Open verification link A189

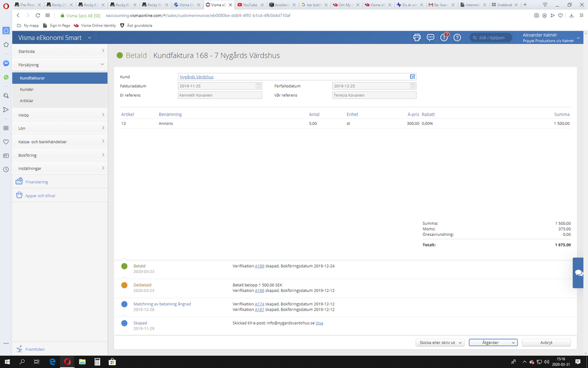click(x=259, y=266)
